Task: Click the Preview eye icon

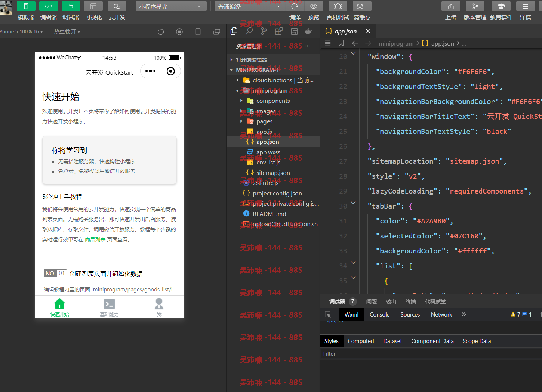Action: tap(314, 6)
